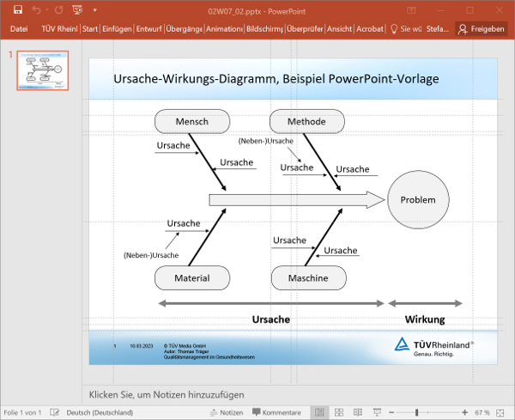Toggle the Kommentare comments pane
The width and height of the screenshot is (515, 420).
(276, 412)
